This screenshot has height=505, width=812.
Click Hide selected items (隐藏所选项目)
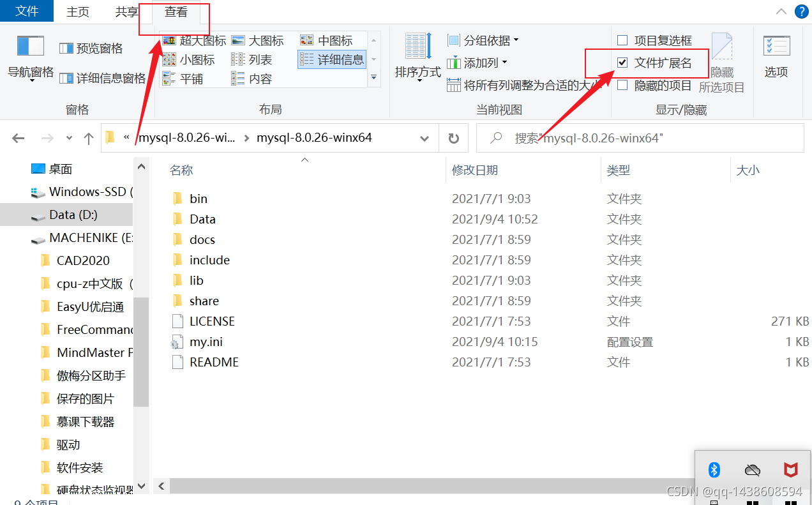click(722, 63)
